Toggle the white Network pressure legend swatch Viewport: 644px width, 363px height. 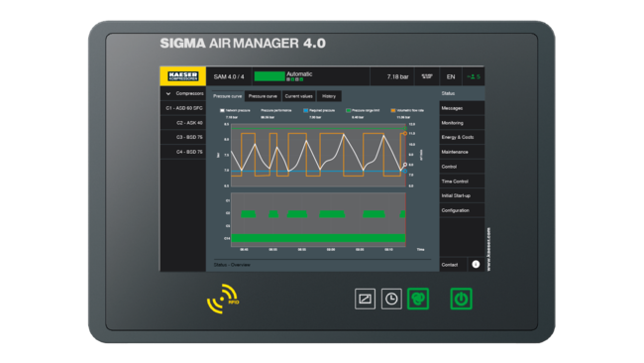pyautogui.click(x=222, y=110)
